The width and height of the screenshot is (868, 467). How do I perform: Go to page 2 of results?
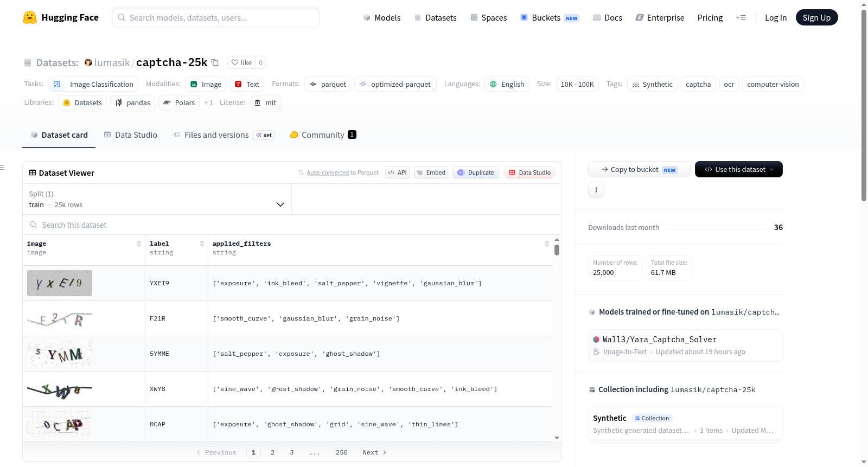click(272, 452)
